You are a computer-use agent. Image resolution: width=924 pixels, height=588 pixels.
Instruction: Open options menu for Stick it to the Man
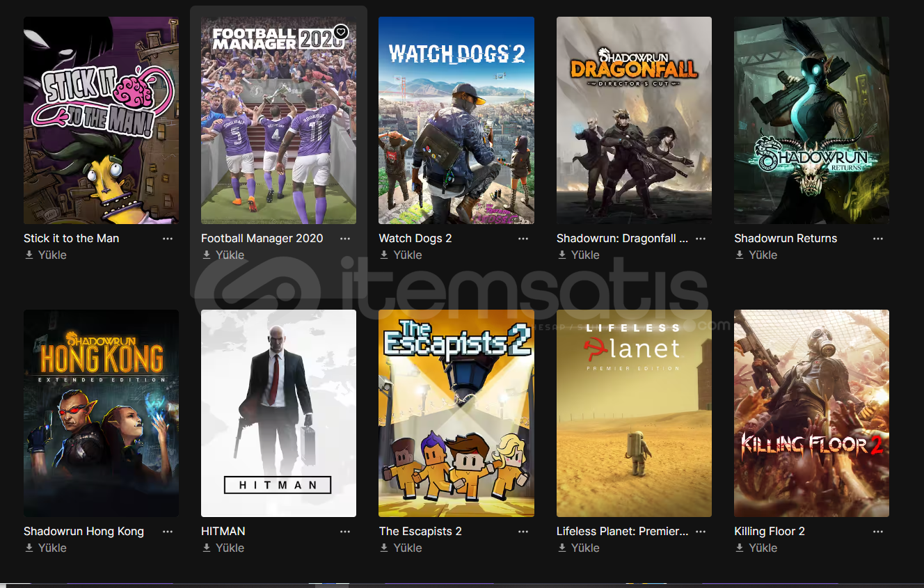[x=168, y=238]
